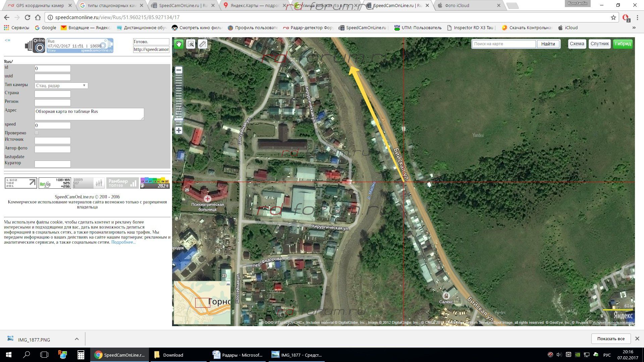Select the hand pan tool on map
The image size is (644, 362).
179,44
